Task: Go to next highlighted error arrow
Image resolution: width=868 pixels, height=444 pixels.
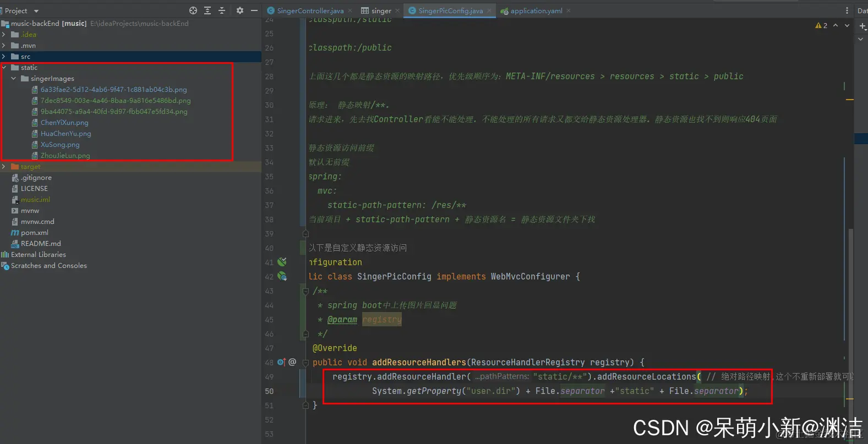Action: tap(847, 25)
